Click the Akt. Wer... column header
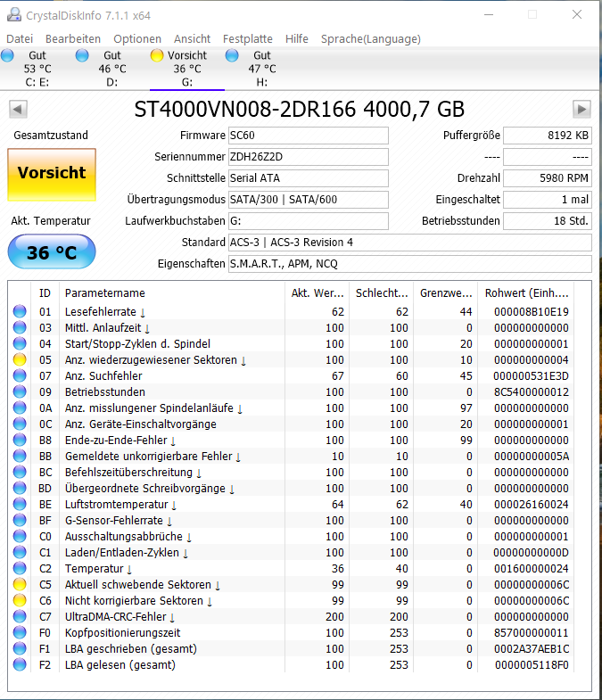This screenshot has width=602, height=700. [x=317, y=292]
